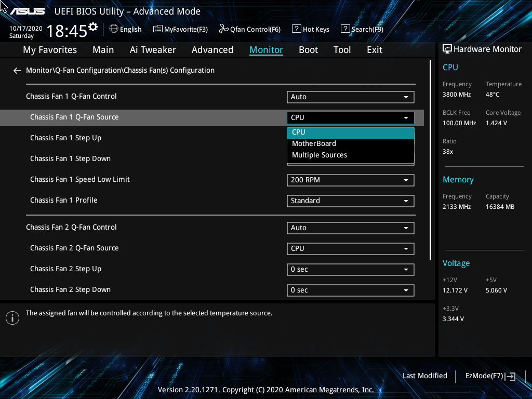The image size is (532, 399).
Task: Switch to the Tool tab
Action: [x=342, y=50]
